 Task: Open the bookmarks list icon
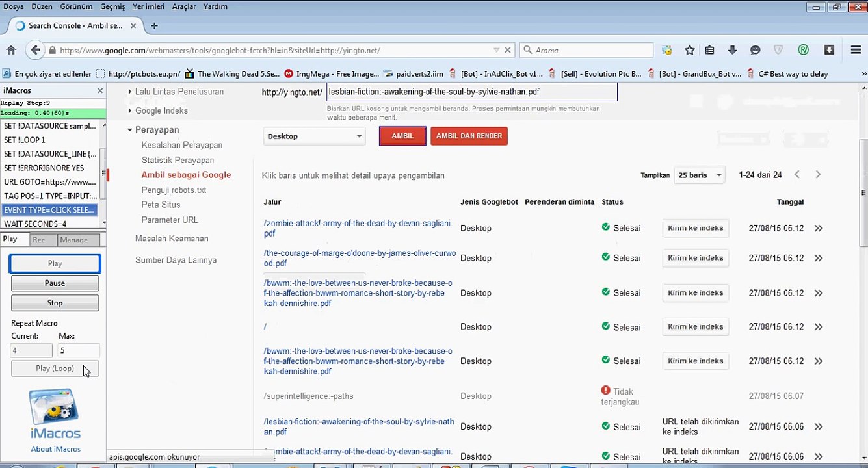710,50
